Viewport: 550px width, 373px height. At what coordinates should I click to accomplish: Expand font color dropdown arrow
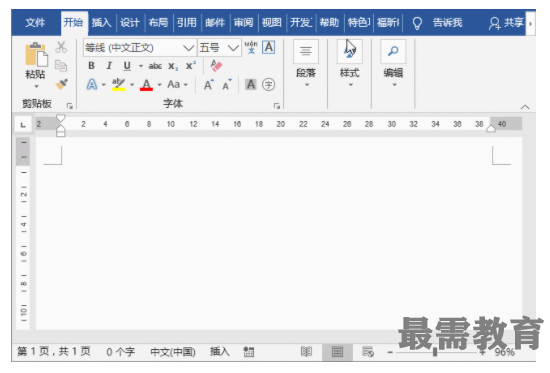point(160,85)
